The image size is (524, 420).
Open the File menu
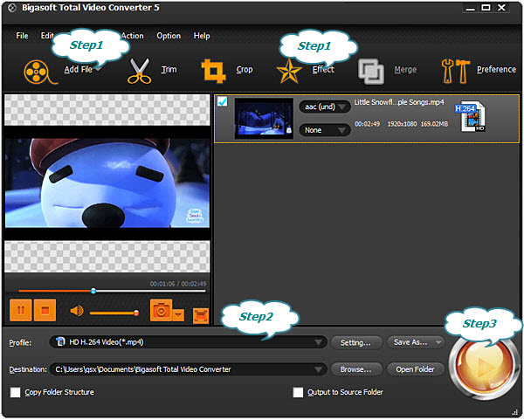point(22,36)
